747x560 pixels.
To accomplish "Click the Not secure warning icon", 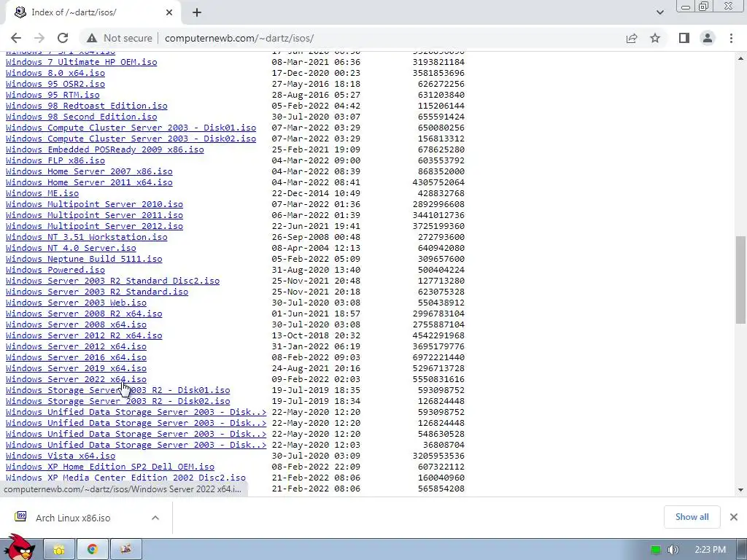I will 91,38.
